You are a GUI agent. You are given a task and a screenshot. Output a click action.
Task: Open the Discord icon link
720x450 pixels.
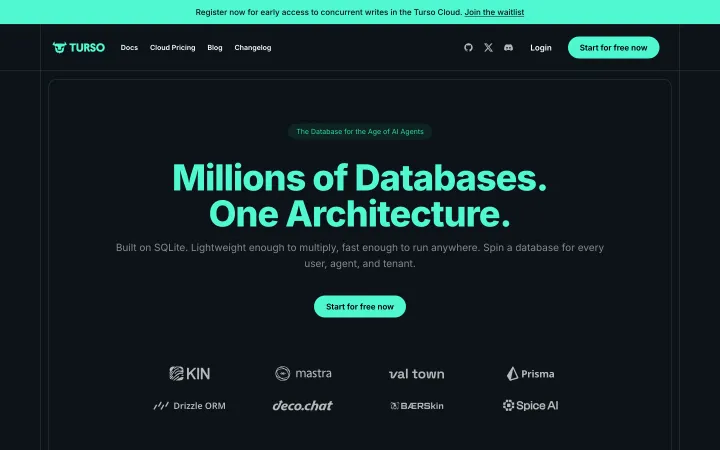click(508, 47)
